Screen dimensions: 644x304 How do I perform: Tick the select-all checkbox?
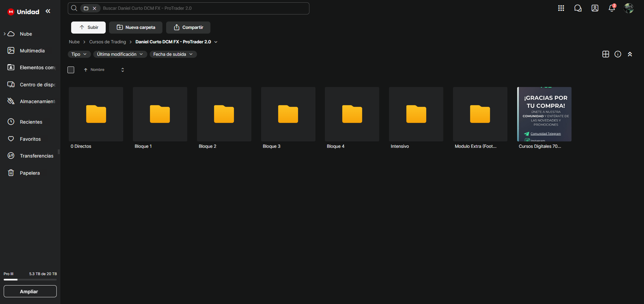[x=71, y=70]
